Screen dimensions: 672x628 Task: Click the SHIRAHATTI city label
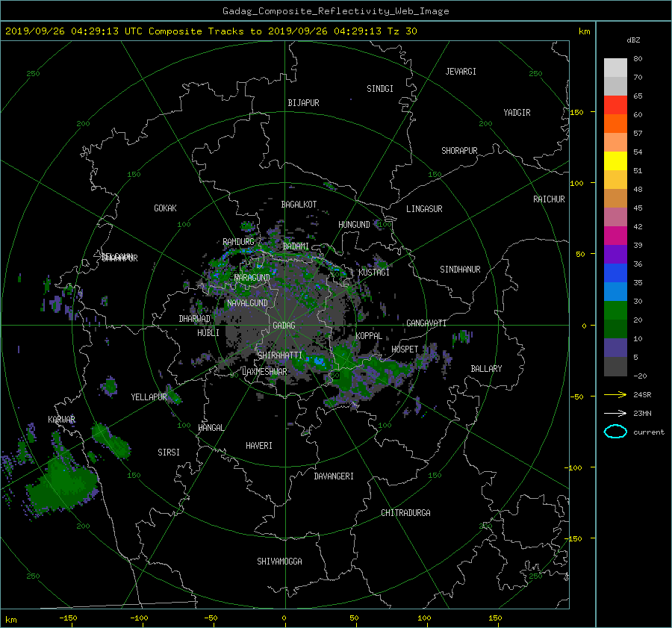[280, 355]
